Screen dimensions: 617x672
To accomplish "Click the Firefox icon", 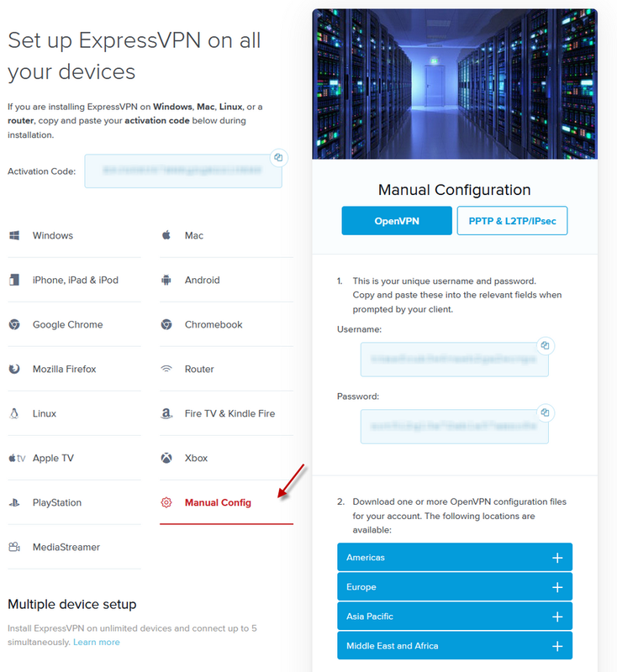I will point(14,369).
